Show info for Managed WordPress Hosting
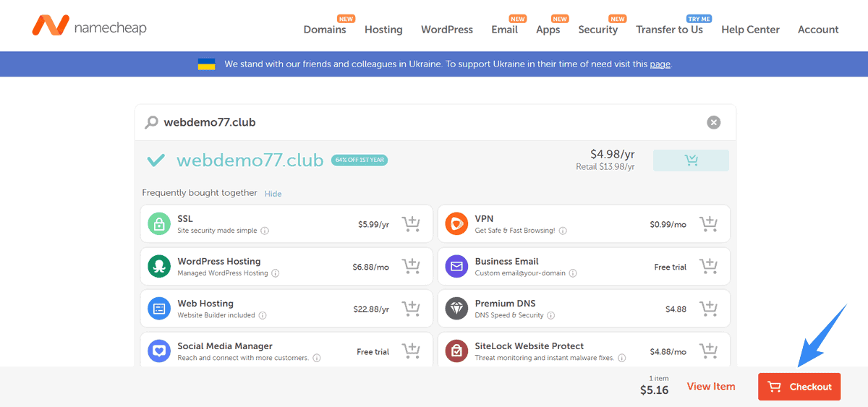The height and width of the screenshot is (407, 868). click(x=276, y=273)
